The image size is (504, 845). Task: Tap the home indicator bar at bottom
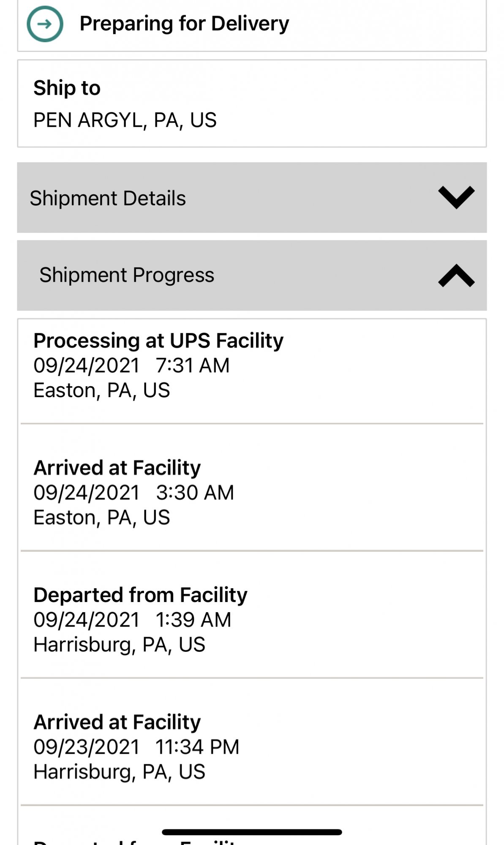pos(252,832)
